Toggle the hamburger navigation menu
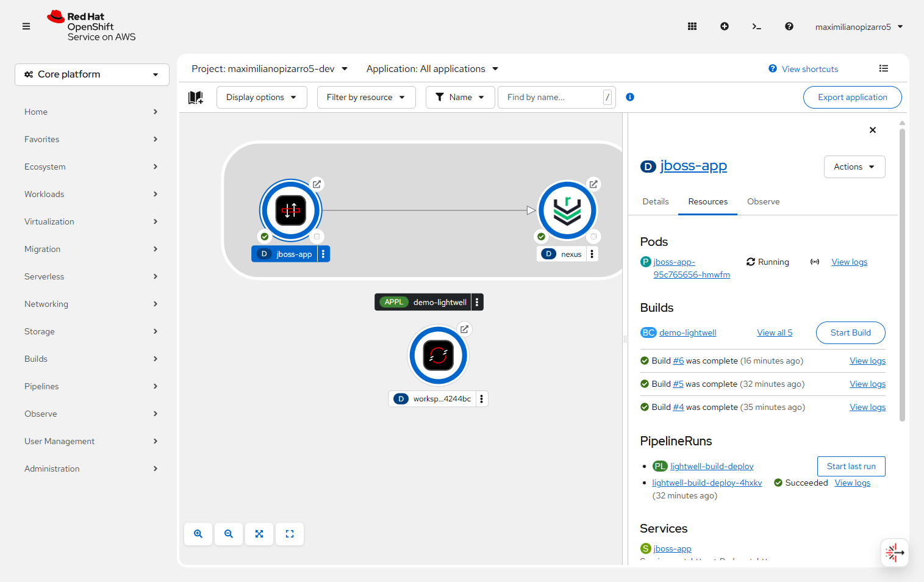This screenshot has height=582, width=924. click(x=26, y=26)
